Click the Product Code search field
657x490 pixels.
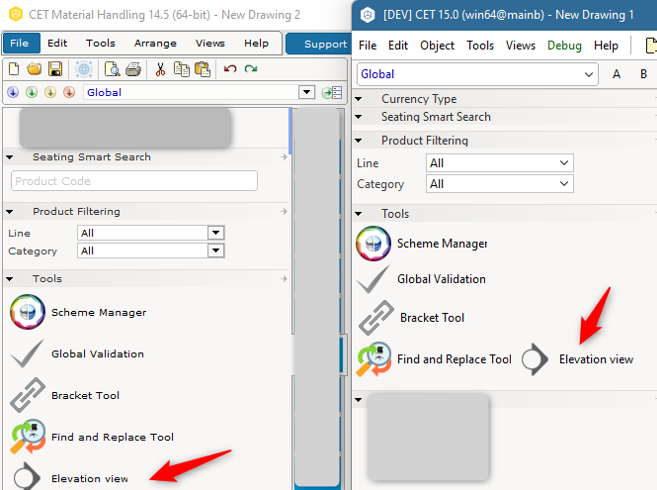point(134,181)
